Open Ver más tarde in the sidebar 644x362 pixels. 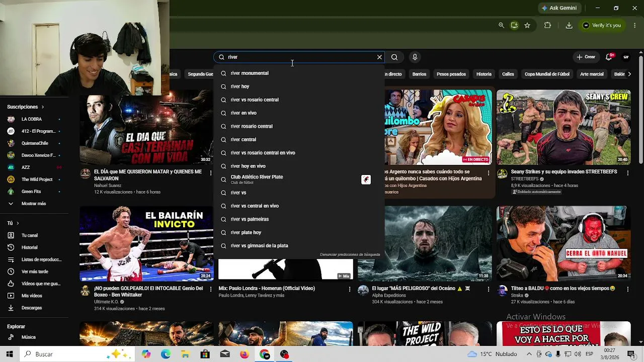coord(34,271)
